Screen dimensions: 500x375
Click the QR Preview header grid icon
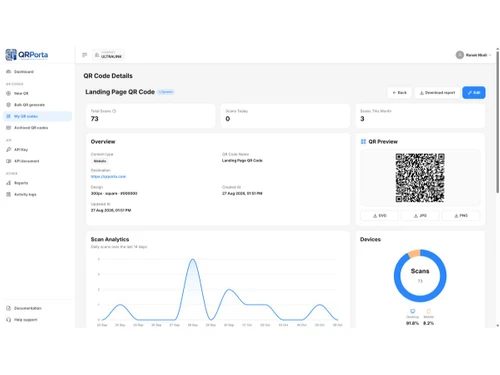point(363,142)
